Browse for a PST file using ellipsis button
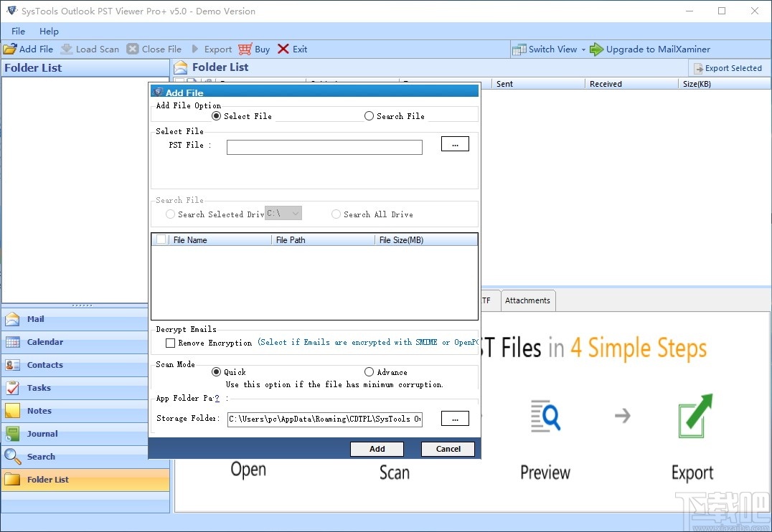Screen dimensions: 772x532 click(x=455, y=143)
